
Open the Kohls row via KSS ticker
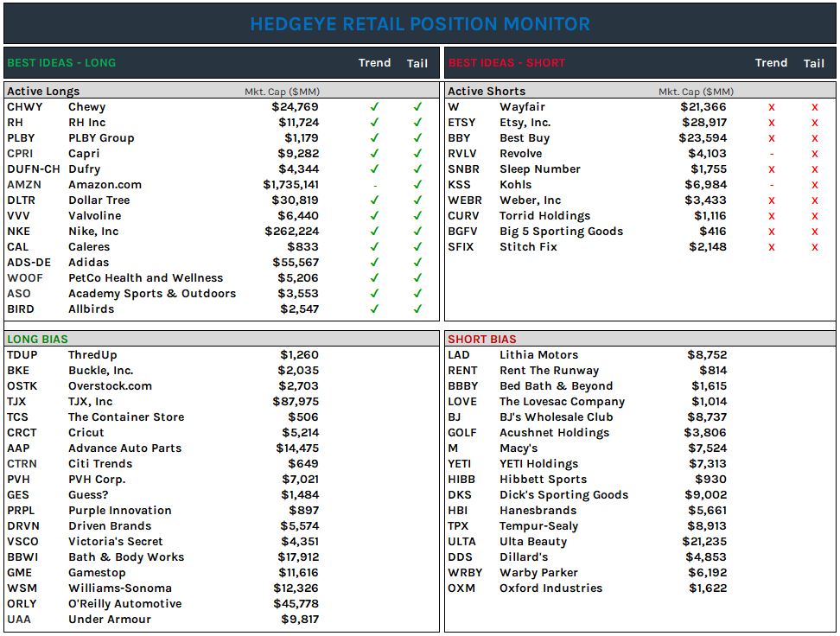point(458,184)
